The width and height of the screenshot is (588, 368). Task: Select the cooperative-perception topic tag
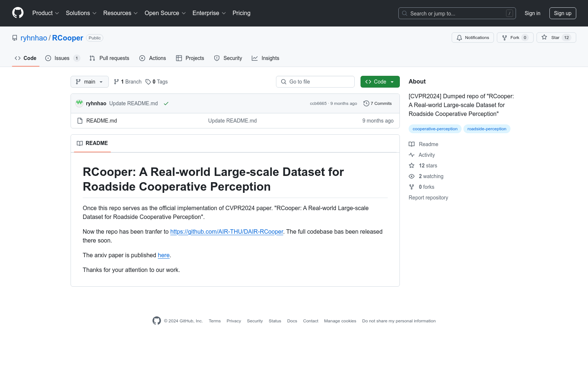(x=435, y=129)
